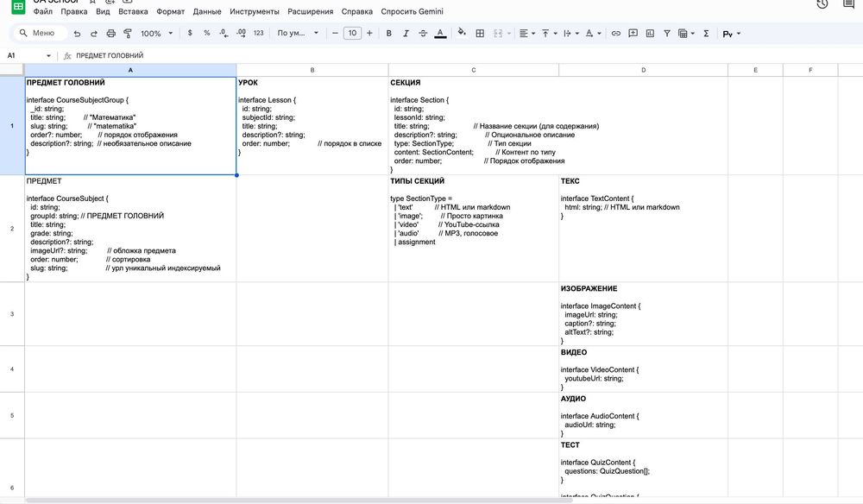Select the ТИПЫ СЕКЦИЙ SectionType cell
863x504 pixels.
473,229
